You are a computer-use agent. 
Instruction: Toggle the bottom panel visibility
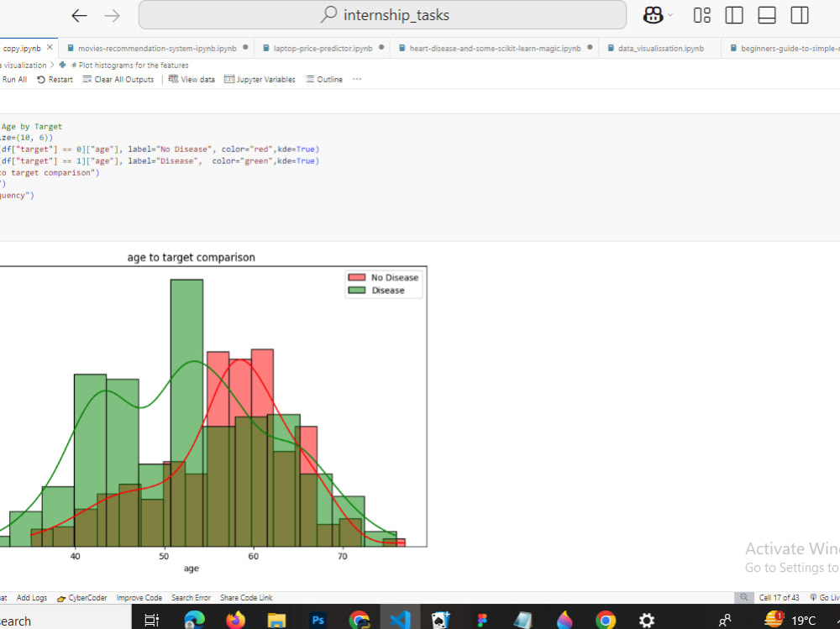click(767, 15)
